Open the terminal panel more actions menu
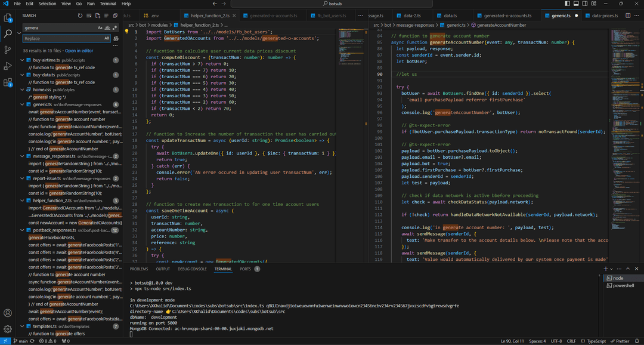Image resolution: width=644 pixels, height=345 pixels. point(620,269)
